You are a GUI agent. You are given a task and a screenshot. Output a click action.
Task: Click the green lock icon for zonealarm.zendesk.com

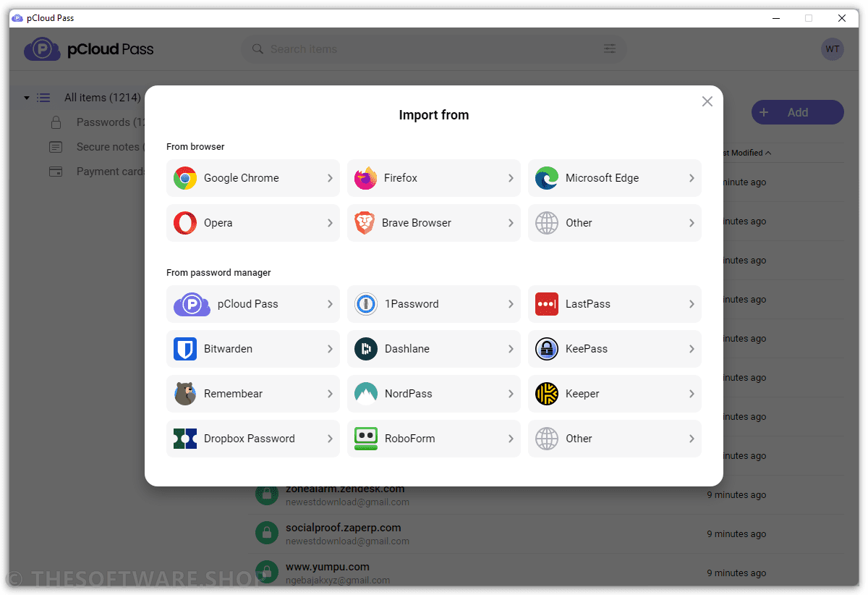[267, 494]
